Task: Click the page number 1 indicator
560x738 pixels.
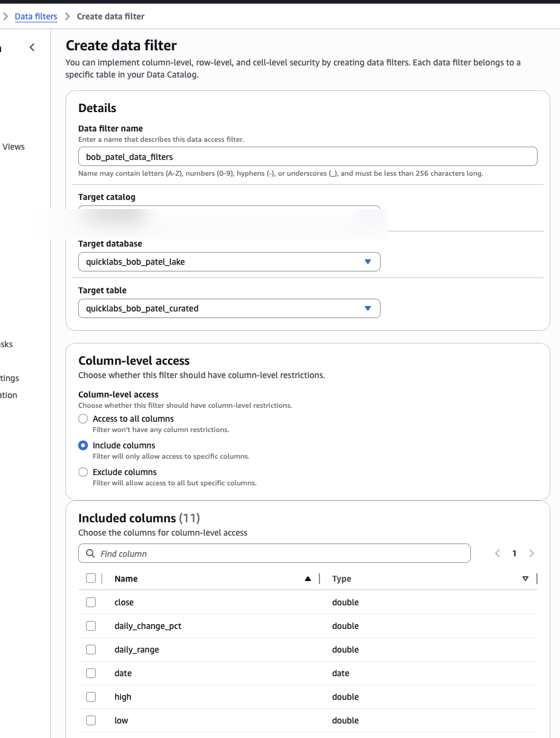Action: (515, 553)
